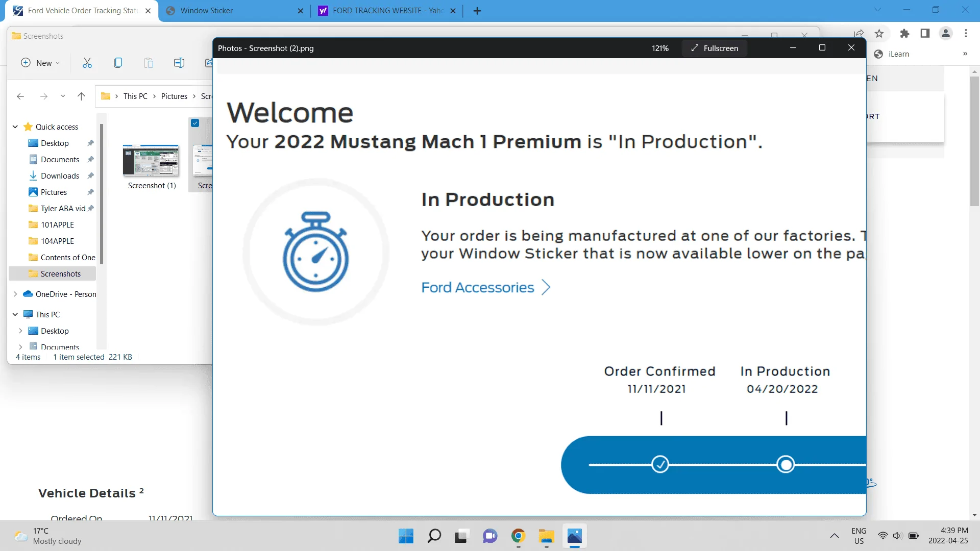
Task: Click Pictures in the address breadcrumb
Action: (x=174, y=96)
